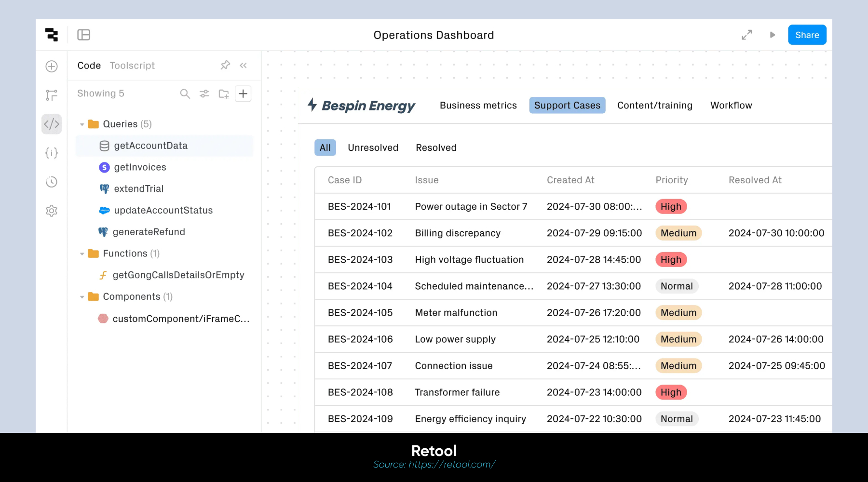The height and width of the screenshot is (482, 868).
Task: Click the Share button
Action: (x=807, y=35)
